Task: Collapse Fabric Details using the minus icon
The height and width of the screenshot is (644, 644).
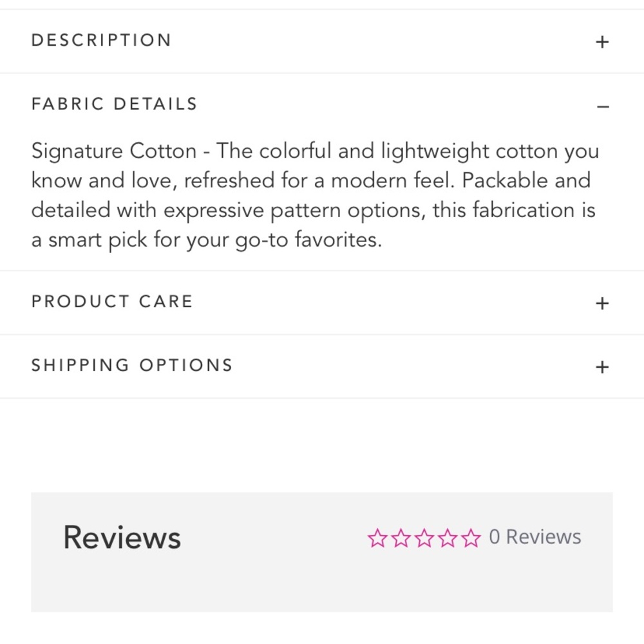Action: click(603, 106)
